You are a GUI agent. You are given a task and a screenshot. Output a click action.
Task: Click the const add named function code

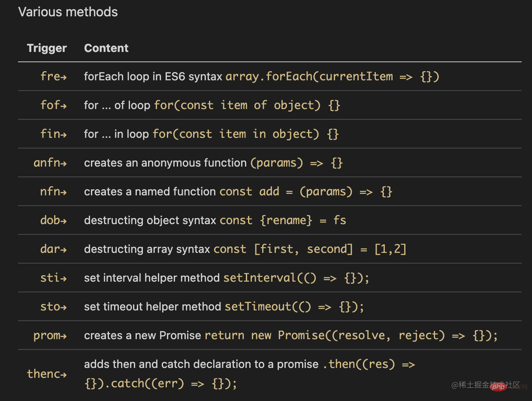306,191
